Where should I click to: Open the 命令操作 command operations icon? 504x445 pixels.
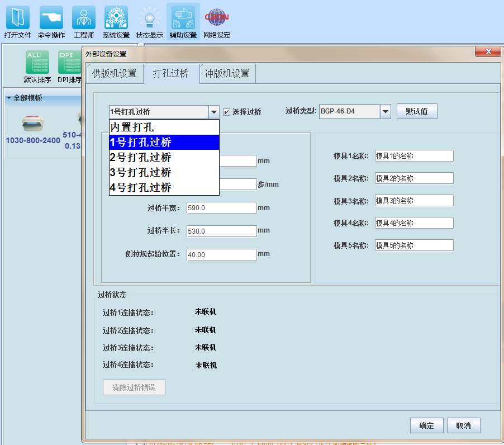(x=51, y=18)
